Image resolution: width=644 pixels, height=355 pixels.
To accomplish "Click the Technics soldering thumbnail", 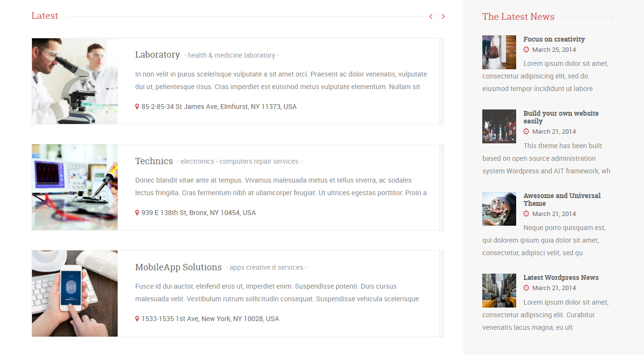I will (x=75, y=187).
